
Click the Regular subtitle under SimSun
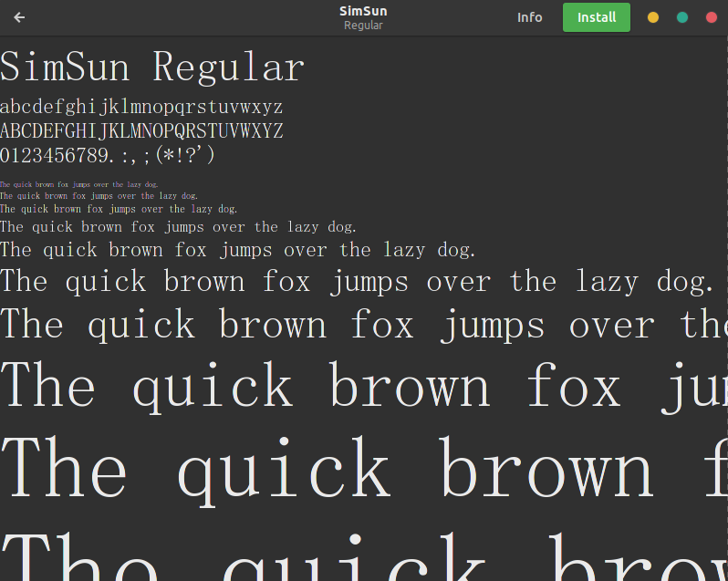[x=363, y=25]
